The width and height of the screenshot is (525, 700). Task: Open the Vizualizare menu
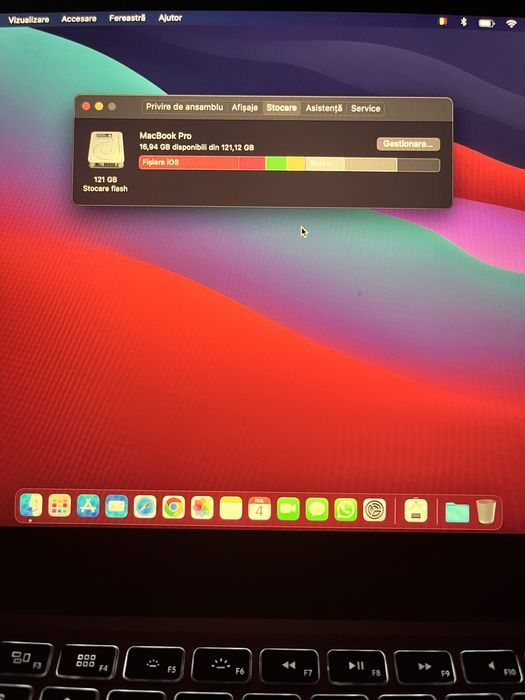coord(29,20)
